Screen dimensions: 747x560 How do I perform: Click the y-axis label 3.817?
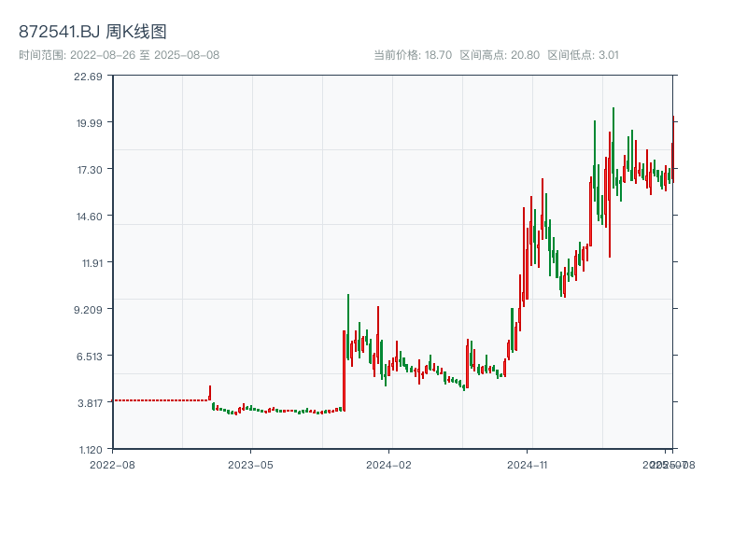coord(90,403)
